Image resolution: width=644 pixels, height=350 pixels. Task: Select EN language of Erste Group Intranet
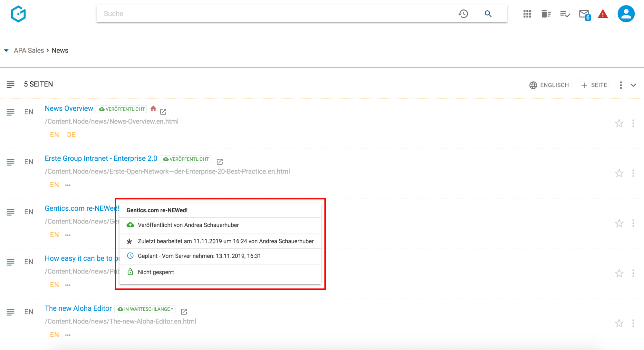pyautogui.click(x=54, y=185)
